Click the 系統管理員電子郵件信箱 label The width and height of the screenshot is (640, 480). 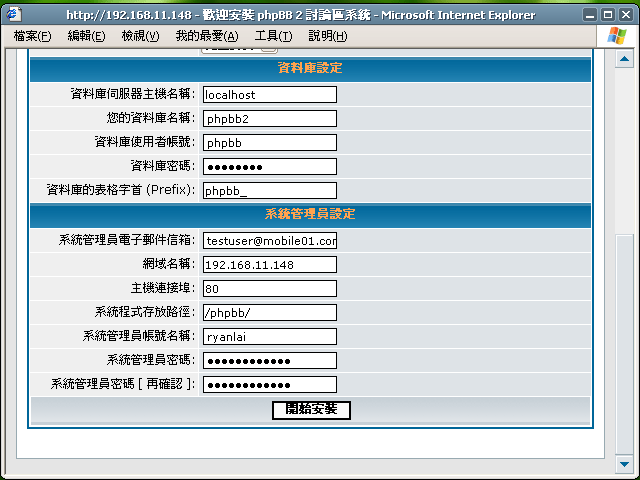127,240
